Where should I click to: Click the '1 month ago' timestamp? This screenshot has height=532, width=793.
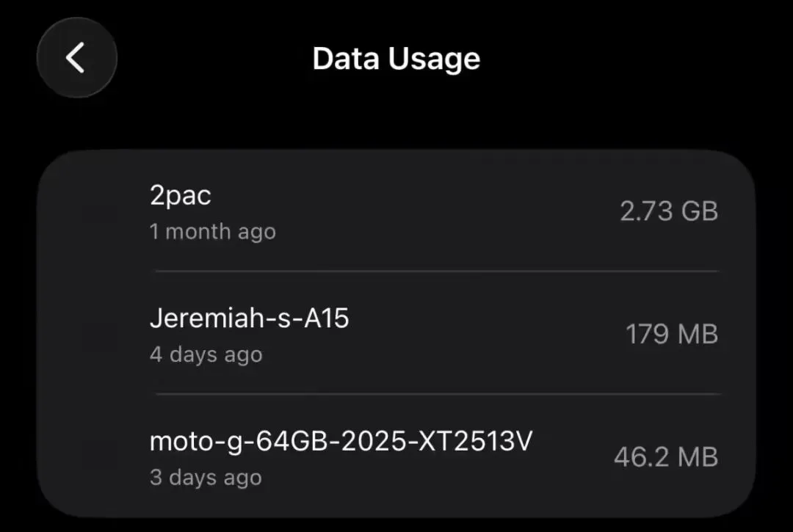212,232
